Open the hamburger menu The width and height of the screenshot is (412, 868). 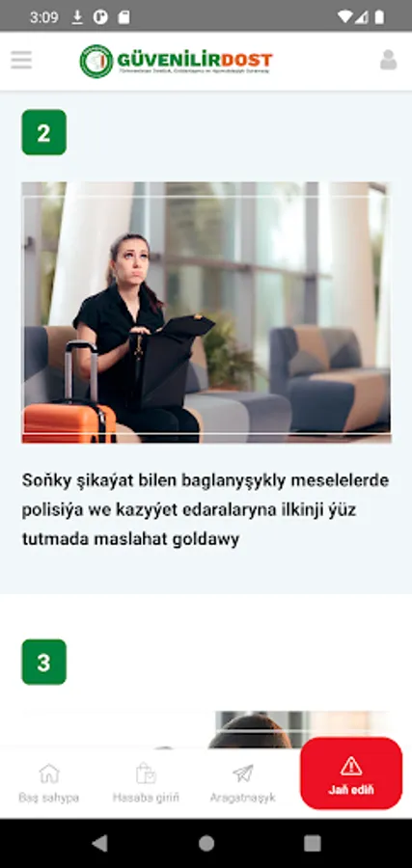point(21,60)
